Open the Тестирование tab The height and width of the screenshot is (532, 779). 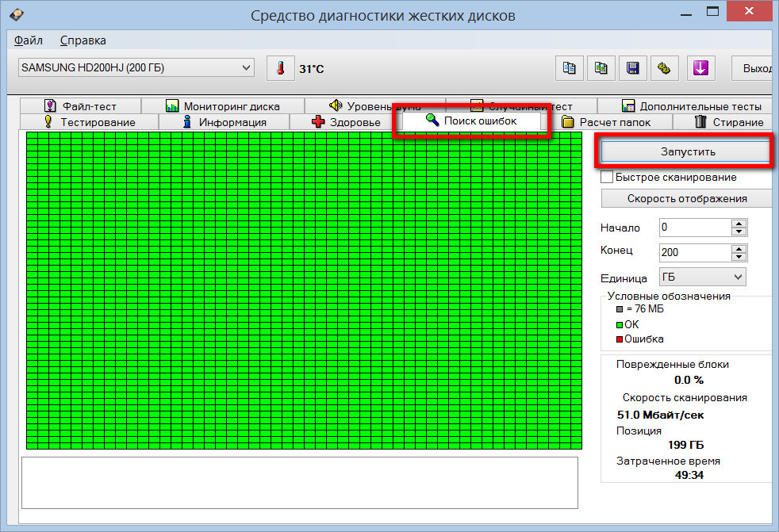(90, 121)
